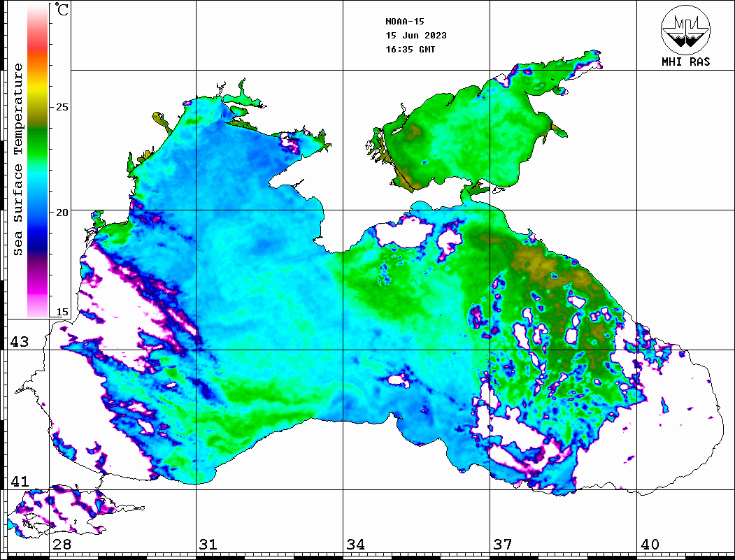Image resolution: width=735 pixels, height=560 pixels.
Task: Click the time '16:35 GMT'
Action: pyautogui.click(x=411, y=50)
